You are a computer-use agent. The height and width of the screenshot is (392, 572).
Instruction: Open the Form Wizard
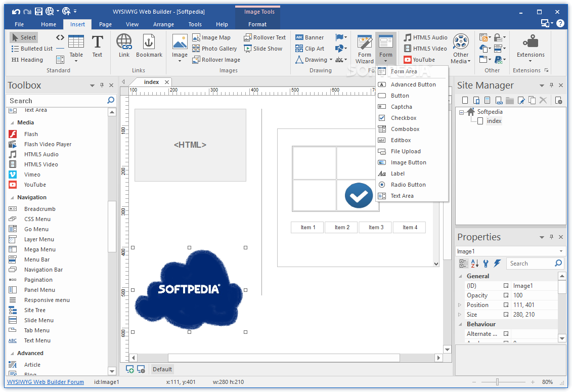[x=365, y=49]
